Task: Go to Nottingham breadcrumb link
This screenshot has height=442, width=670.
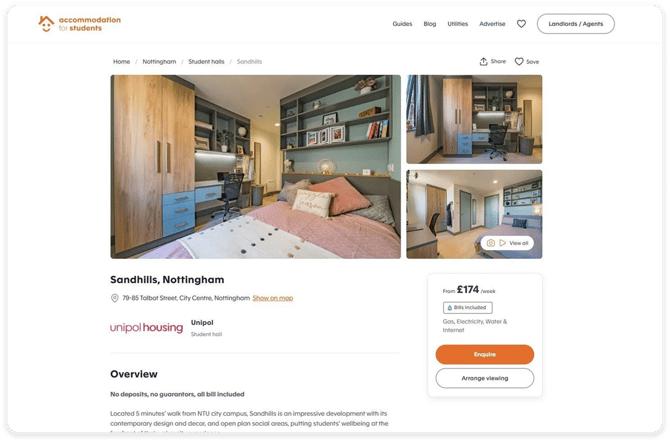Action: tap(159, 62)
